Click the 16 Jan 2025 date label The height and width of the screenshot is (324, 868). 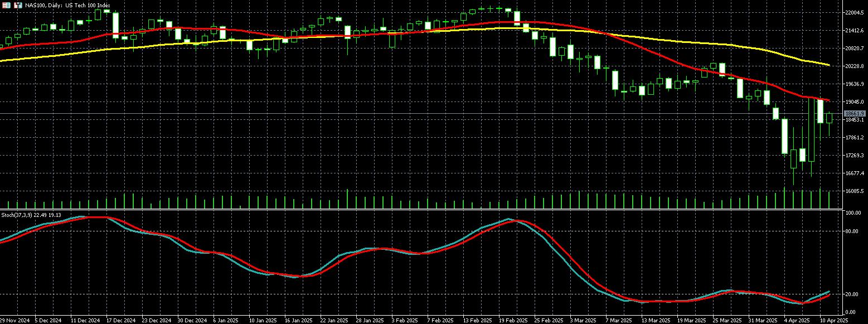click(x=298, y=321)
